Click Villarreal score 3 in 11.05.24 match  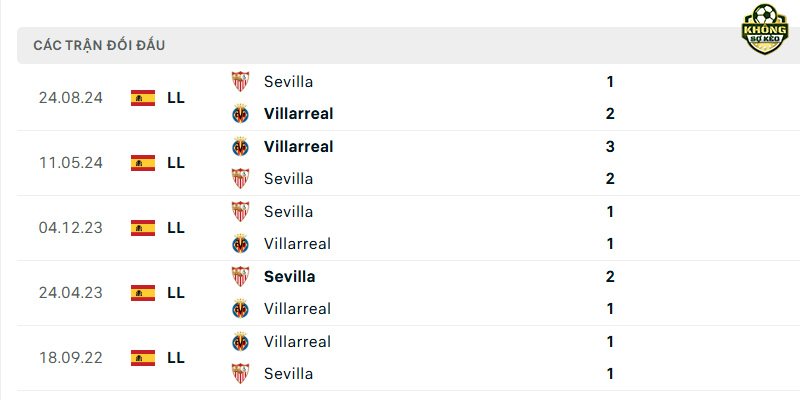[x=610, y=147]
